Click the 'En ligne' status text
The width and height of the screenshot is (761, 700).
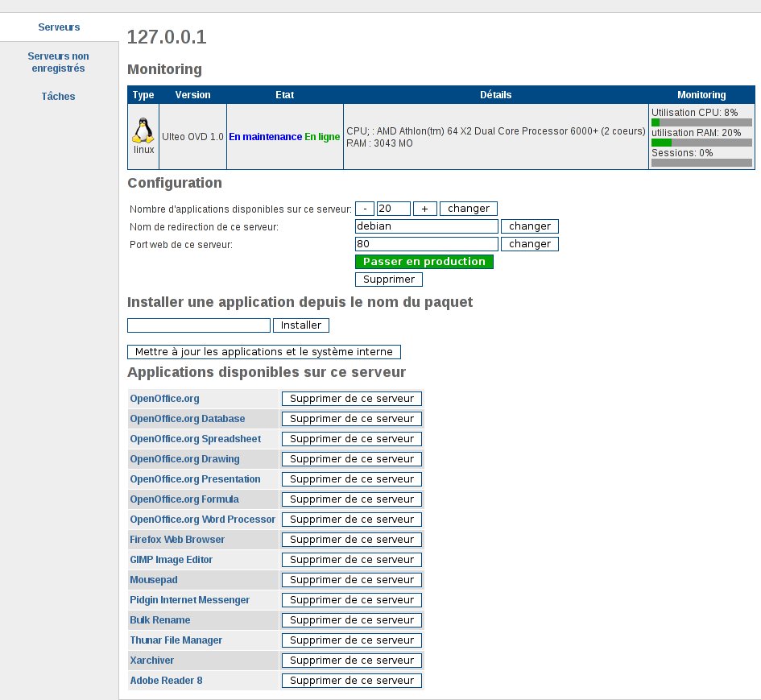322,137
